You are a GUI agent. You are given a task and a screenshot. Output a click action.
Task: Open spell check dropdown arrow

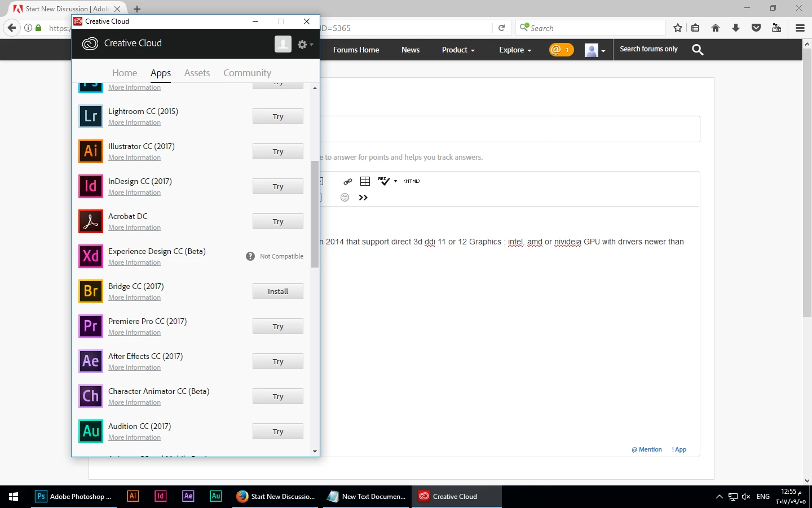click(395, 181)
